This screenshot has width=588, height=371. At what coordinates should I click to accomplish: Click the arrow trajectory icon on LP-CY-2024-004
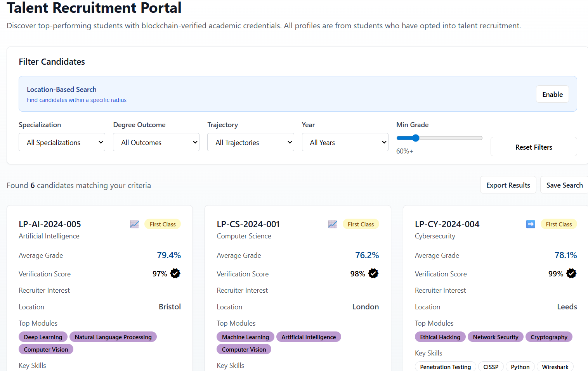pyautogui.click(x=530, y=224)
